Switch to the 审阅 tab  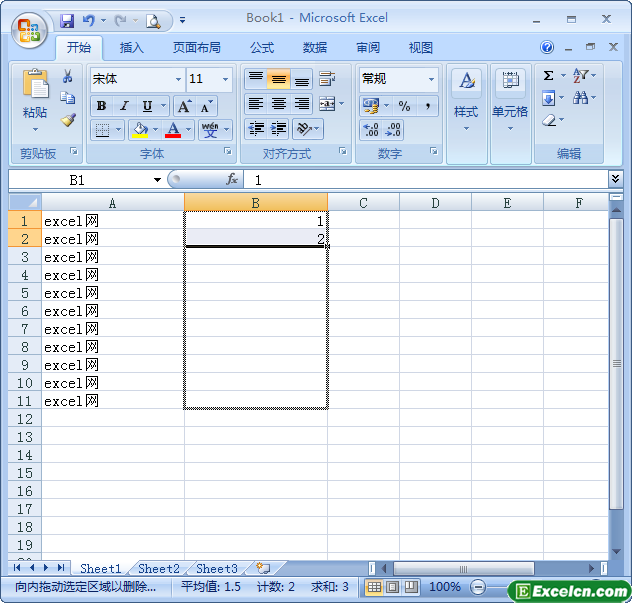click(x=368, y=48)
